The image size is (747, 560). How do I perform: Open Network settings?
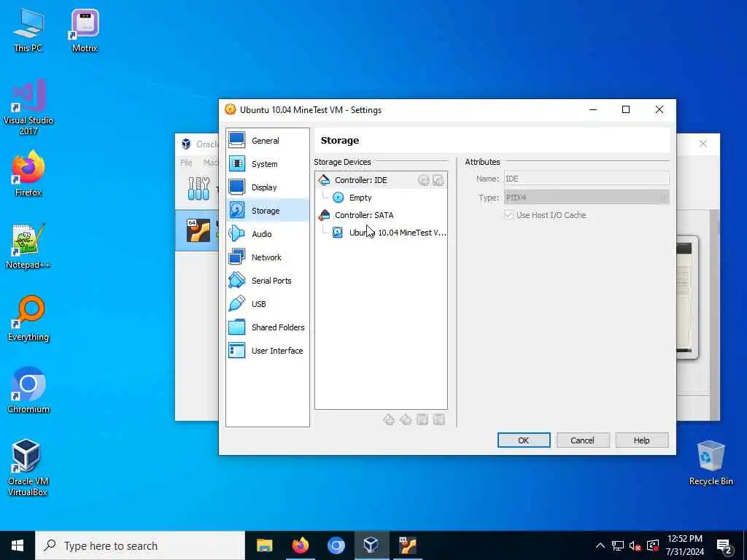(267, 257)
